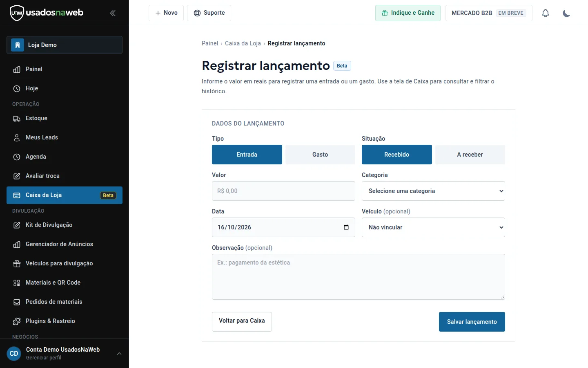Click the Avaliar troca edit icon
588x368 pixels.
click(17, 176)
